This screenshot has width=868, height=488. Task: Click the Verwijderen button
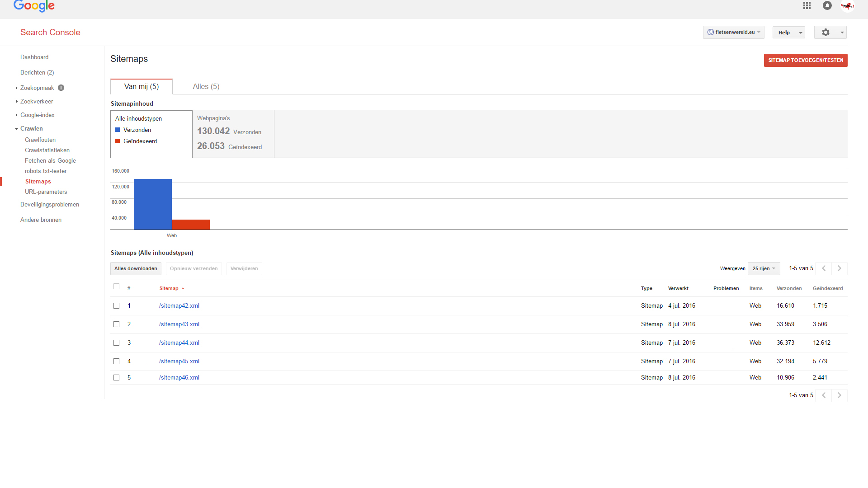[244, 269]
